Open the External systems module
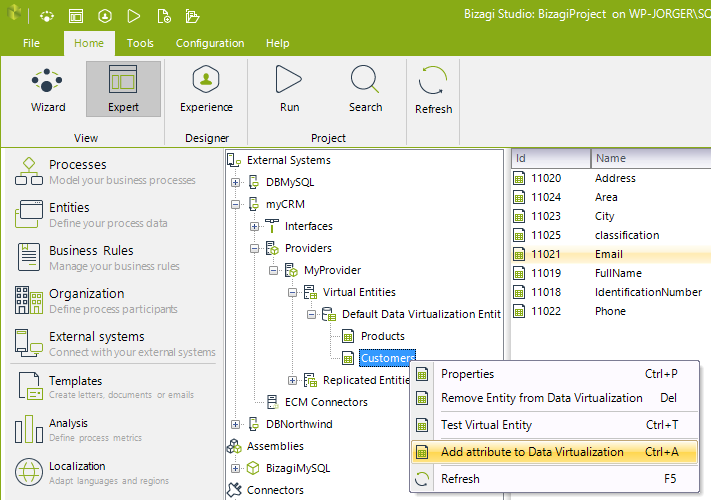This screenshot has width=711, height=500. point(115,344)
